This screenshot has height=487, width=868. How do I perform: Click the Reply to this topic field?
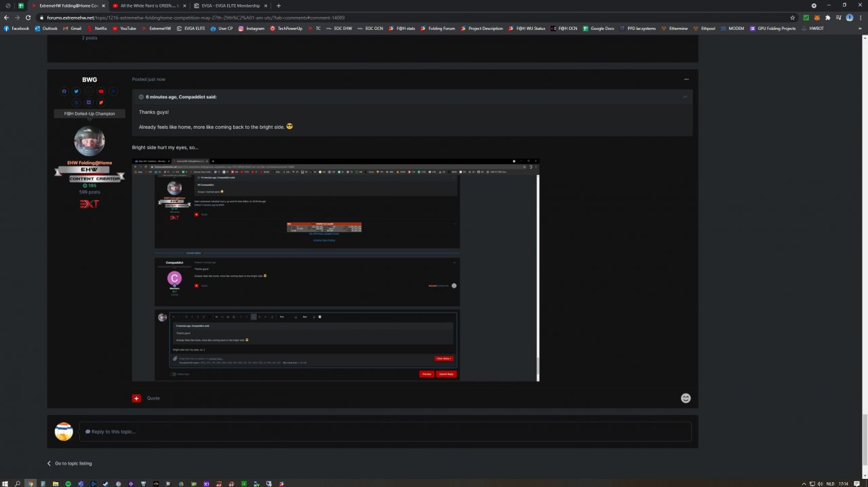(x=385, y=431)
